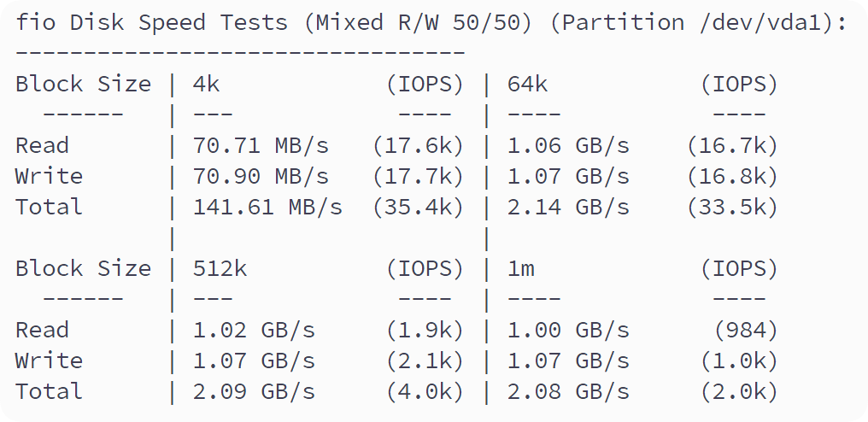The image size is (868, 422).
Task: Select the 1.02 GB/s read speed
Action: [254, 330]
